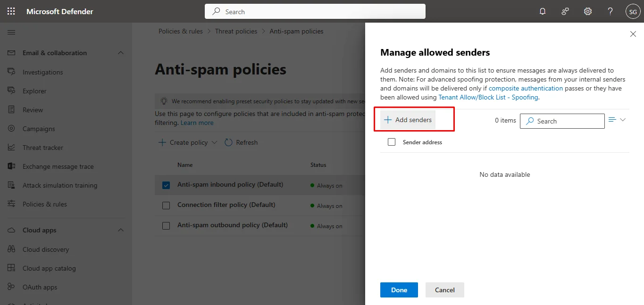Click the Explorer sidebar icon
Screen dimensions: 644x305
coord(12,91)
